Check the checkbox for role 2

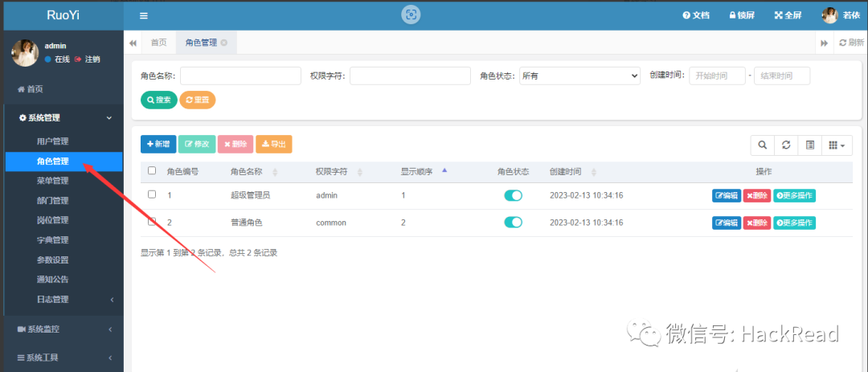152,222
